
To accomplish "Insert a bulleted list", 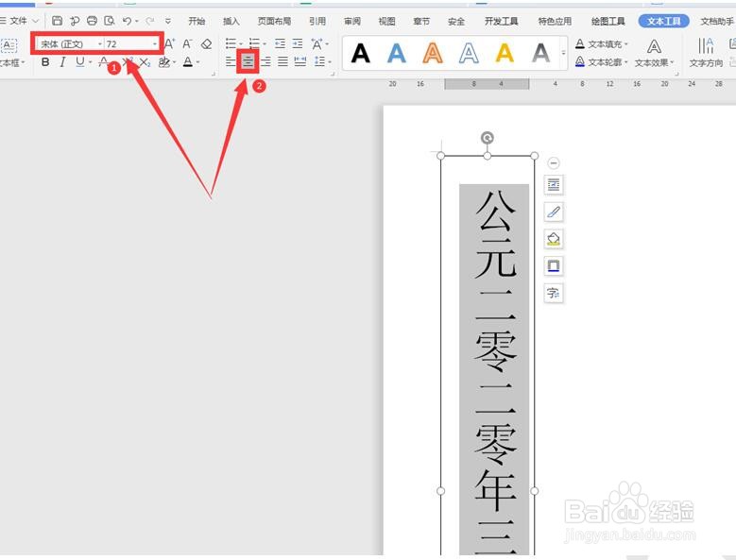I will 231,44.
